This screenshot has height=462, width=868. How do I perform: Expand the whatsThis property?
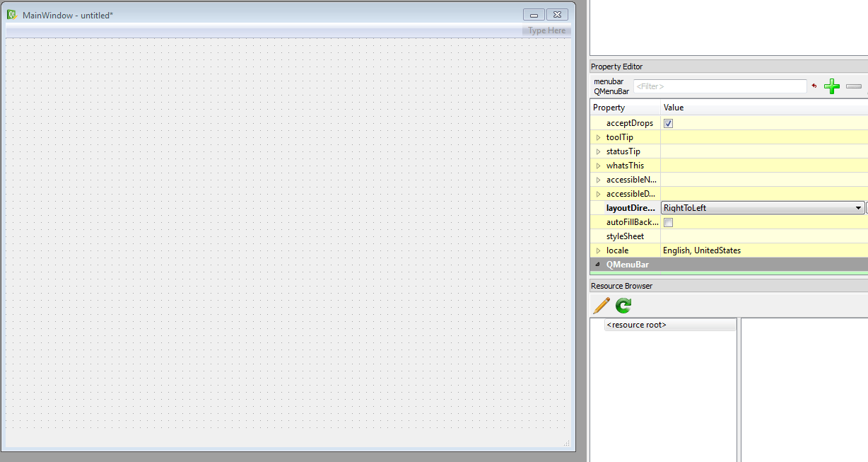pyautogui.click(x=598, y=165)
